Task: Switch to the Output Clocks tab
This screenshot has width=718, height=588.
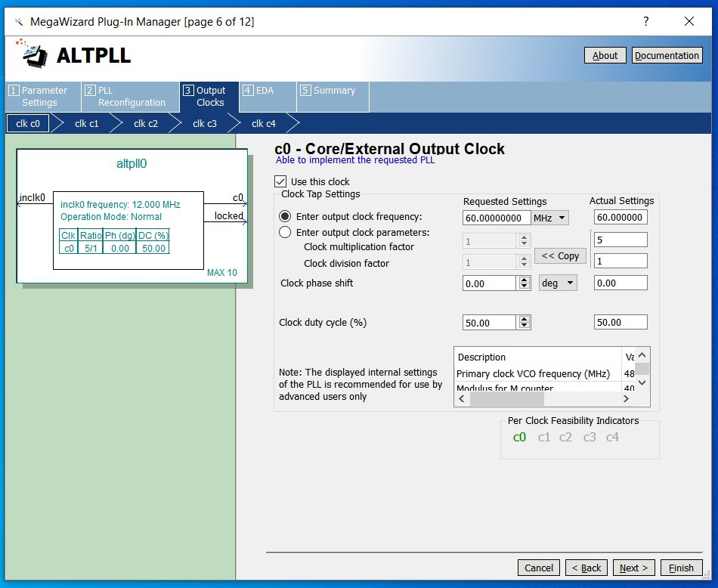Action: tap(209, 97)
